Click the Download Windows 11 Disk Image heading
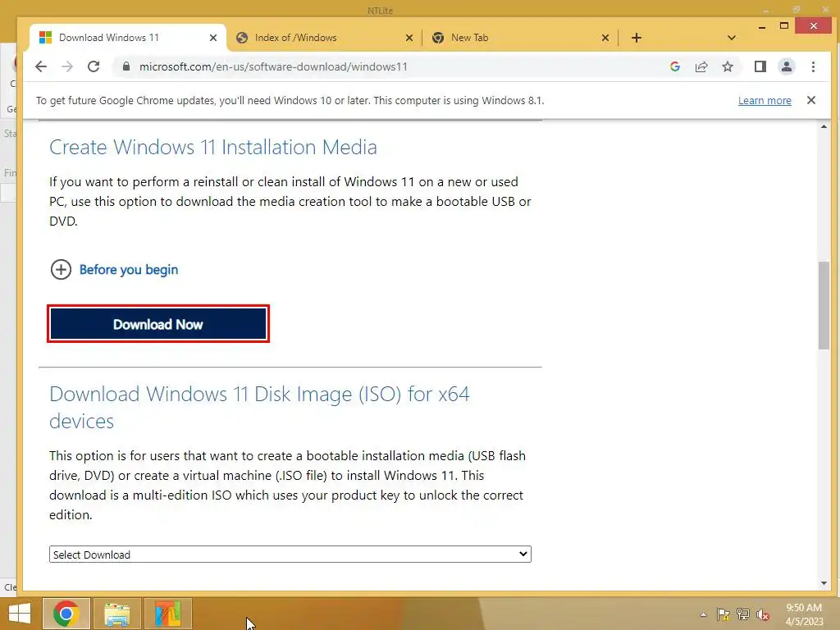Viewport: 840px width, 630px height. (259, 408)
